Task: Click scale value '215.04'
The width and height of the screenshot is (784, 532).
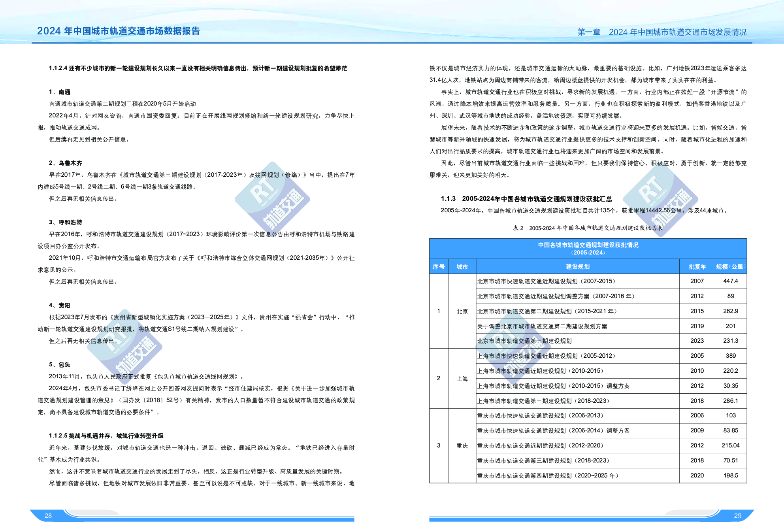Action: pos(731,445)
